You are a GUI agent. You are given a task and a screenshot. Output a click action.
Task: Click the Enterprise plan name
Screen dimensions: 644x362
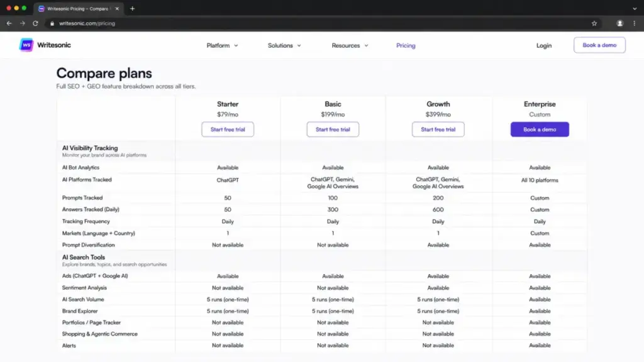(540, 104)
